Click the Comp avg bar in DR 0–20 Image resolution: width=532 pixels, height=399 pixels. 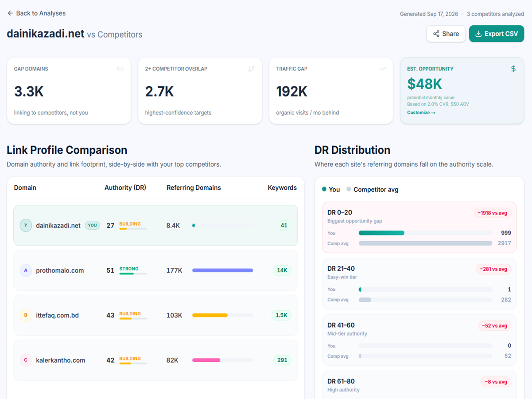coord(425,243)
